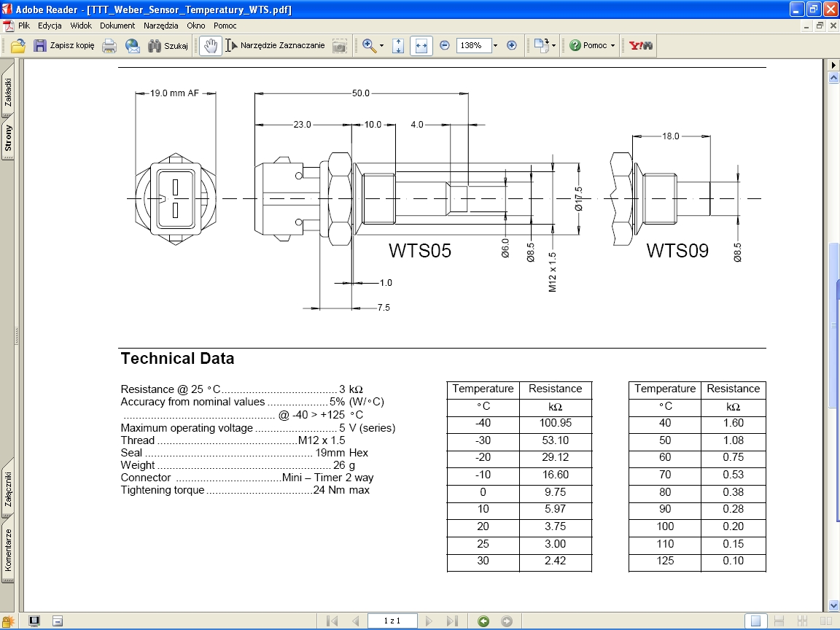Image resolution: width=840 pixels, height=630 pixels.
Task: Click the navigation pane splitter handle
Action: pyautogui.click(x=17, y=336)
